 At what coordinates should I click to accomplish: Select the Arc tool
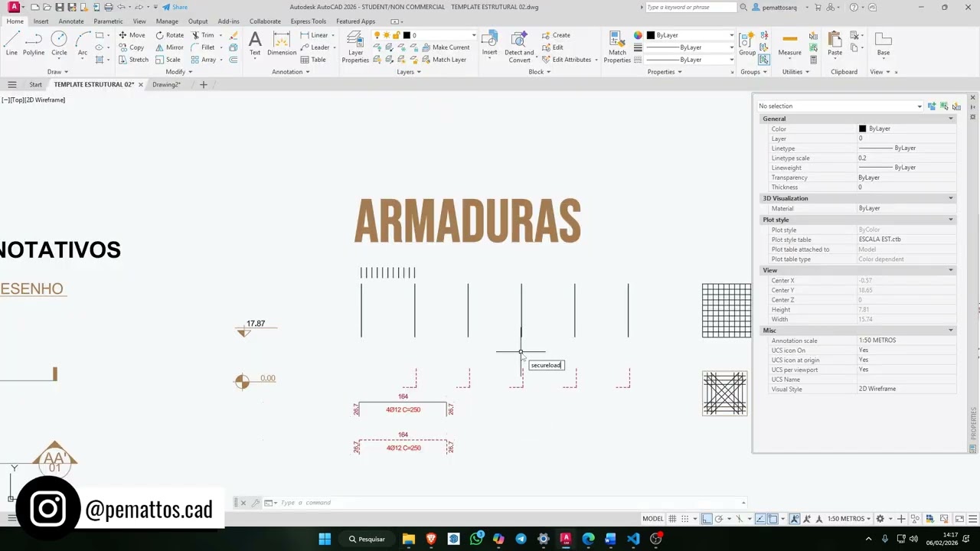pos(83,43)
